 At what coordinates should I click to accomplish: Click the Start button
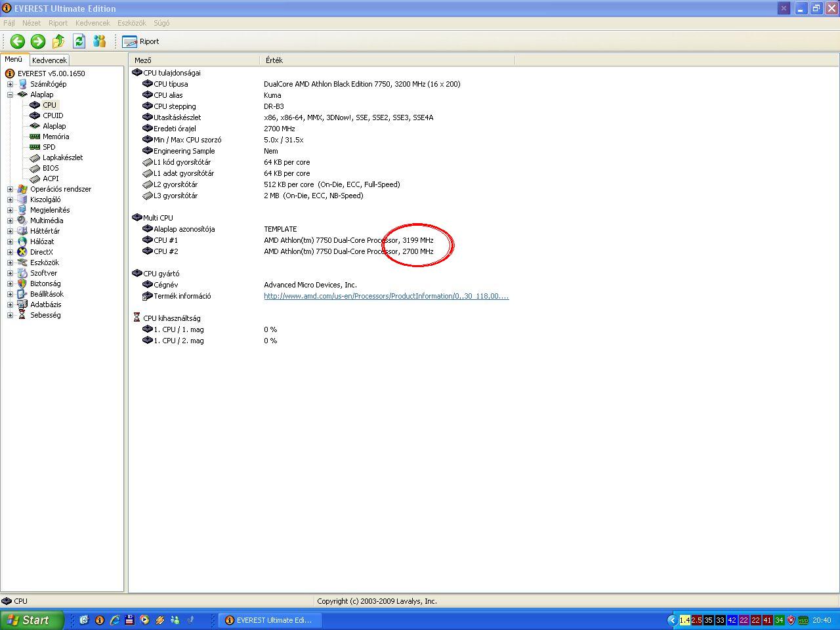click(31, 620)
